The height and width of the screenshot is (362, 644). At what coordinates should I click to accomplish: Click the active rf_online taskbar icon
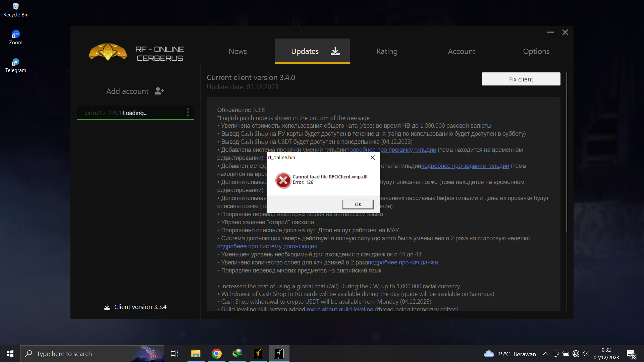point(279,354)
